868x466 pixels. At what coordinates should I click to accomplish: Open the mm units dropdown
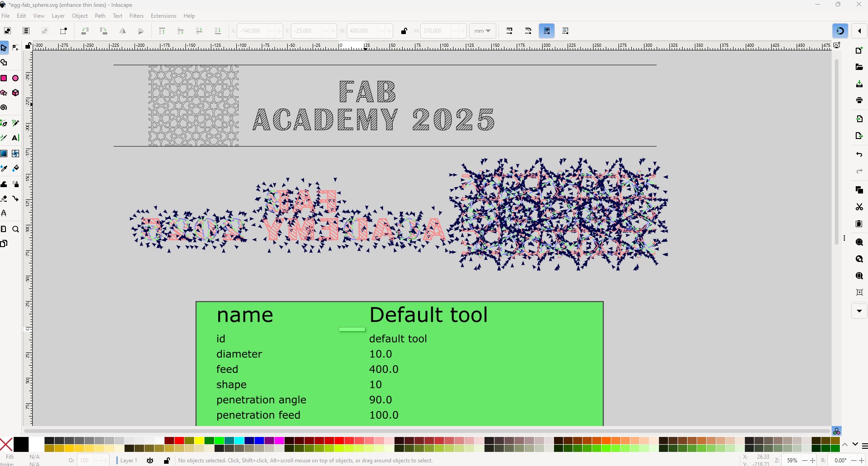click(x=482, y=31)
